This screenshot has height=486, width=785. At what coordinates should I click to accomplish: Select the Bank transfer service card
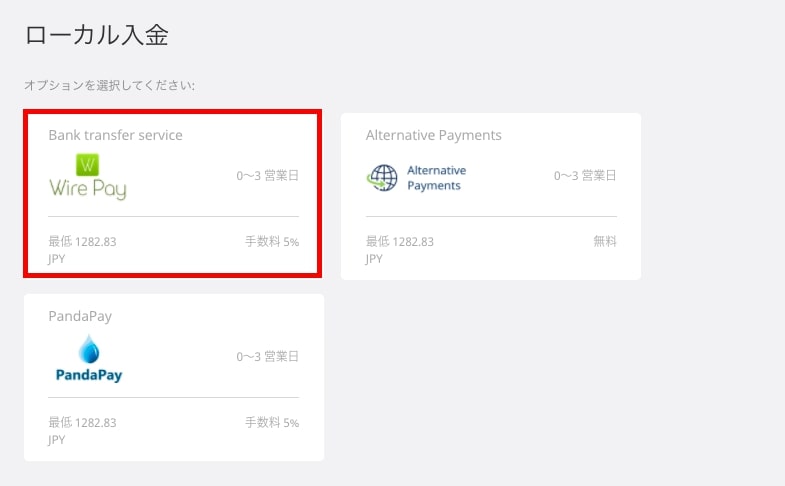(173, 194)
